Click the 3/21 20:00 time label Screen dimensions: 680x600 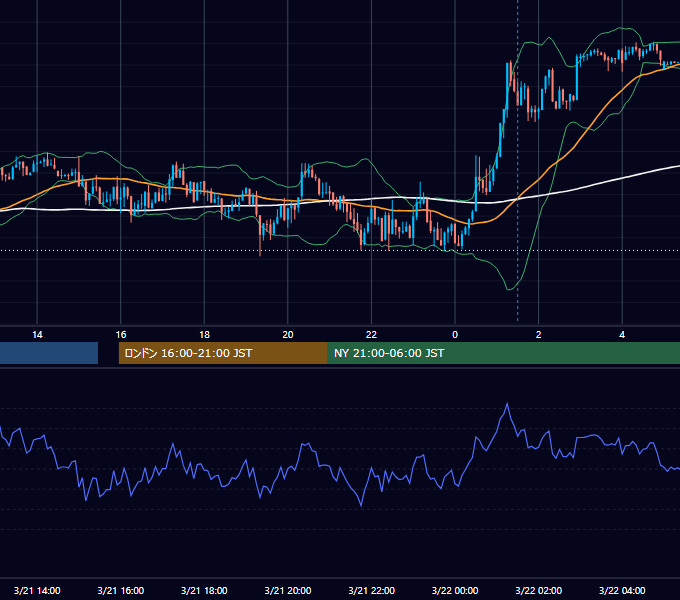288,590
